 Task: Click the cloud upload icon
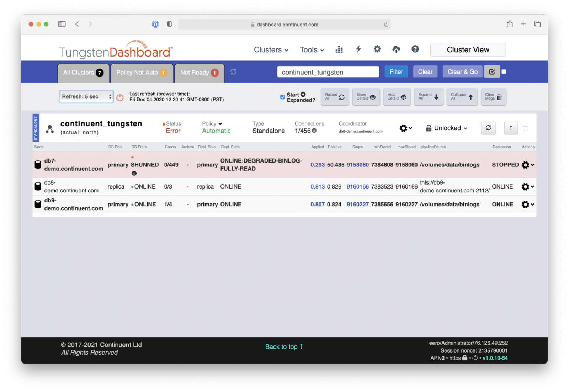click(x=396, y=49)
